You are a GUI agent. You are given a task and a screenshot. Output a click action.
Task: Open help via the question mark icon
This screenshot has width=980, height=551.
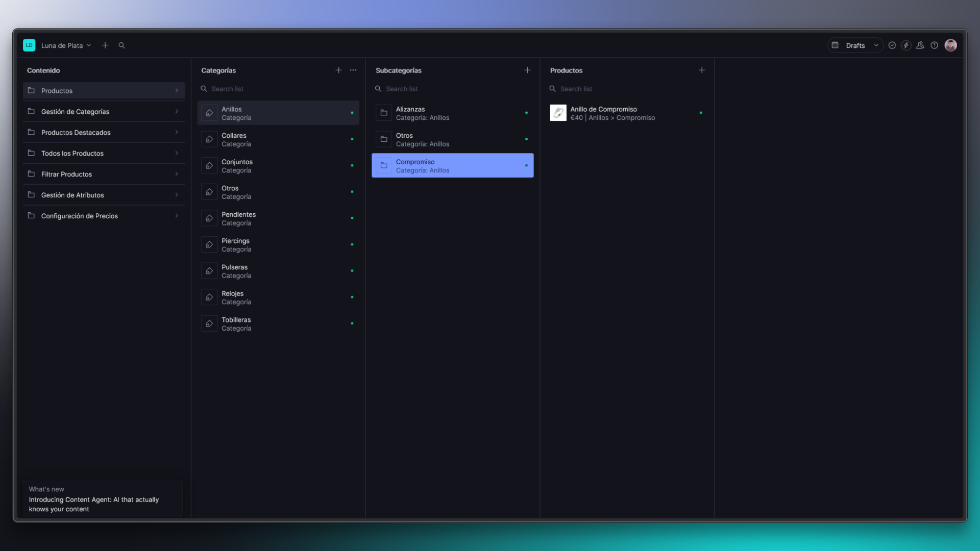pyautogui.click(x=935, y=45)
